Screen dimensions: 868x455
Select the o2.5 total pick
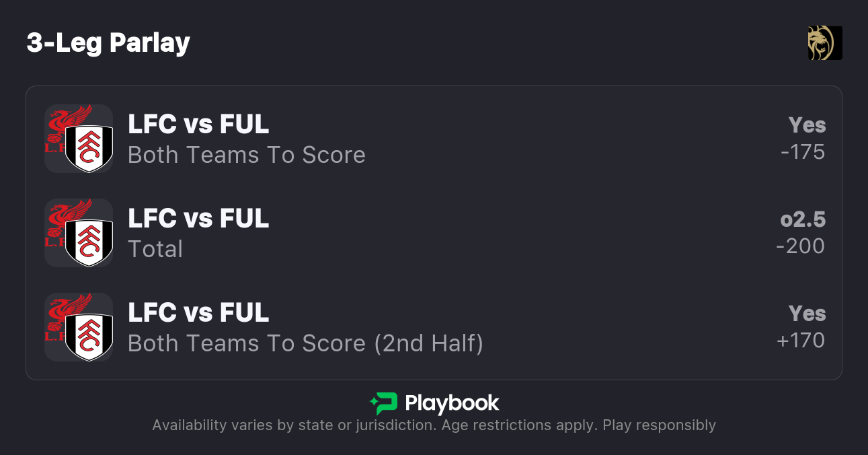click(803, 219)
